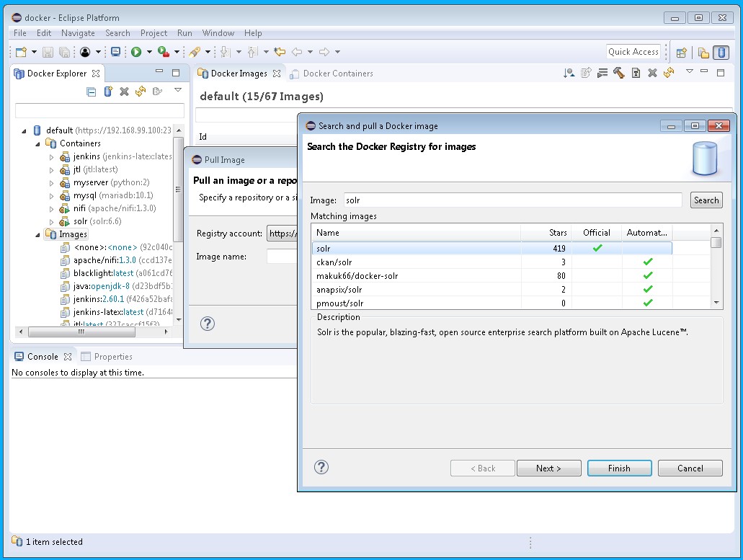Switch to the Docker Tooling perspective button
This screenshot has width=743, height=560.
coord(720,52)
